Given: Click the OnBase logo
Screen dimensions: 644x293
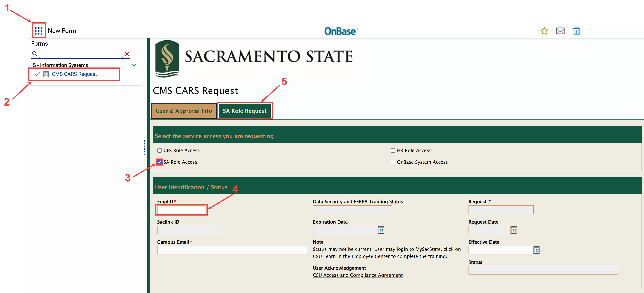Looking at the screenshot, I should pos(341,31).
